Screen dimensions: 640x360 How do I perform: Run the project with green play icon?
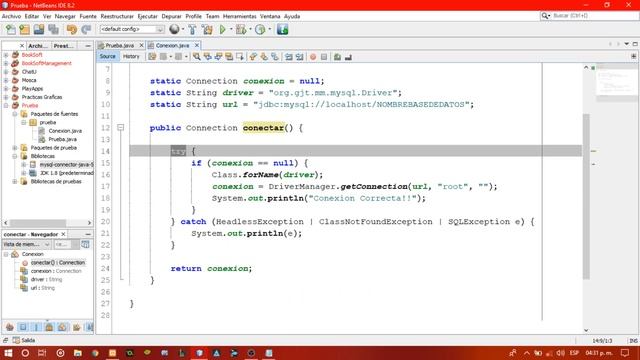pos(222,29)
